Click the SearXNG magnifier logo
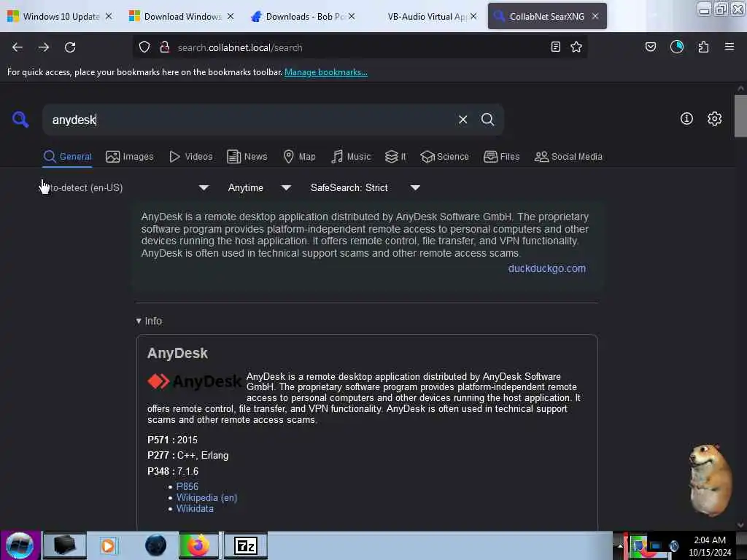 (20, 119)
